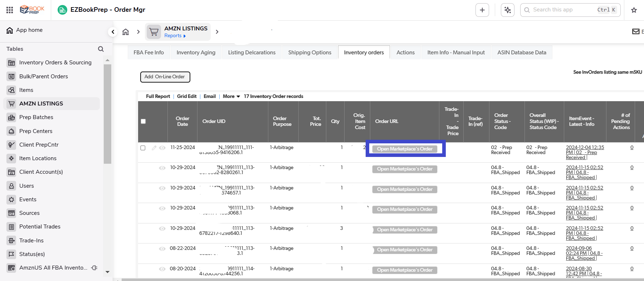Go to home via breadcrumb house icon

126,32
